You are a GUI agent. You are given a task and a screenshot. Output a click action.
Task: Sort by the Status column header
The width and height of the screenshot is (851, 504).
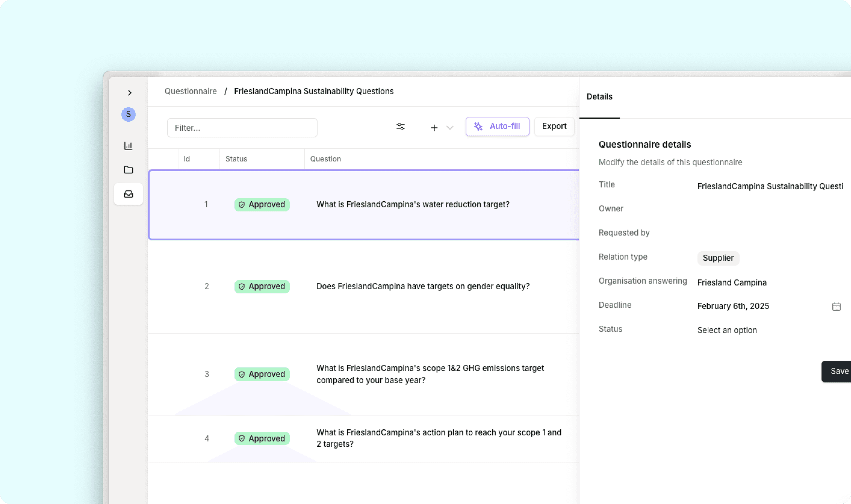point(236,159)
